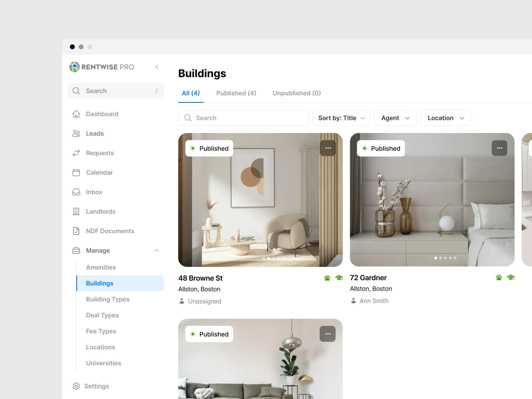This screenshot has width=532, height=399.
Task: Click the Ann Smith agent name
Action: [x=374, y=301]
